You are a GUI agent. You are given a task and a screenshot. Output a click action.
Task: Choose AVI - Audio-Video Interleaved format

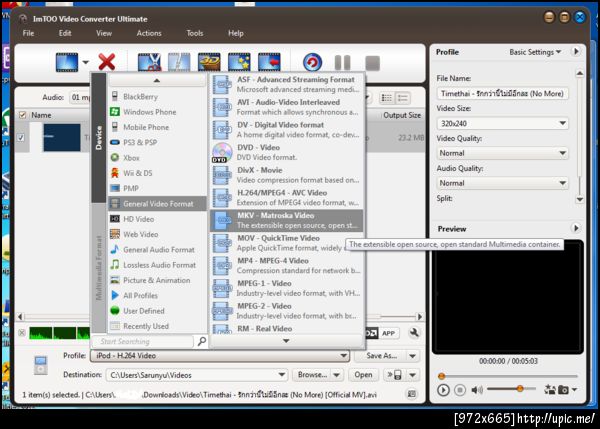tap(287, 107)
